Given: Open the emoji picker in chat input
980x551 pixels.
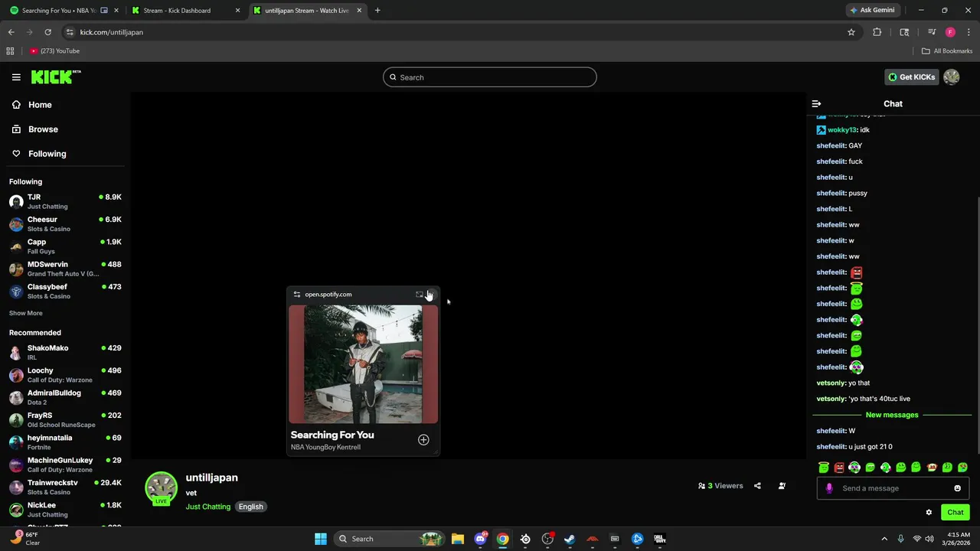Looking at the screenshot, I should coord(957,488).
